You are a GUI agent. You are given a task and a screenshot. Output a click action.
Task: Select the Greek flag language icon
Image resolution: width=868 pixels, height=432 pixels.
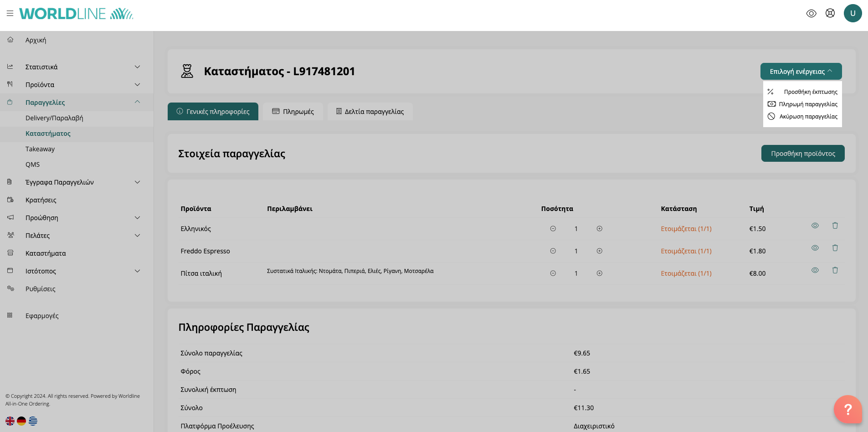(x=33, y=421)
